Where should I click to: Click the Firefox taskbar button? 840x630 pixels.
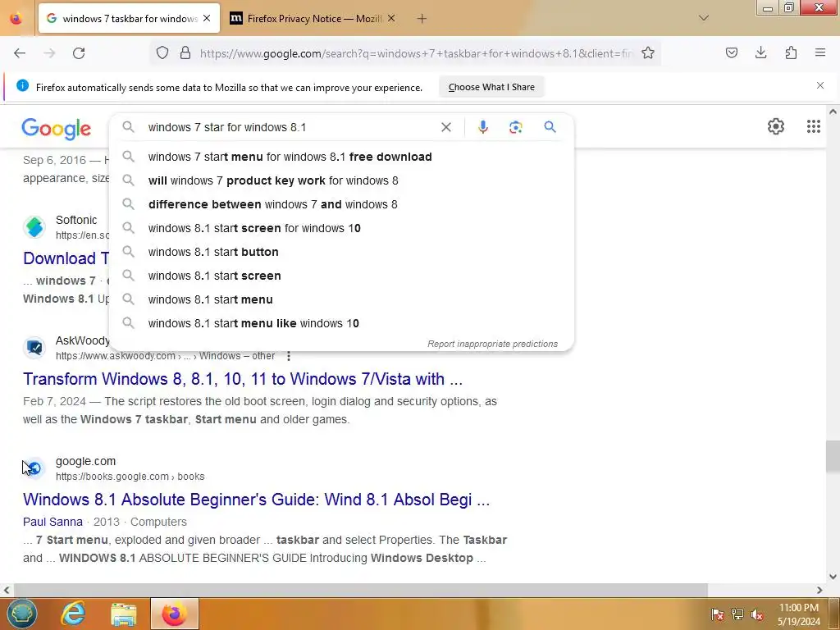[x=174, y=614]
